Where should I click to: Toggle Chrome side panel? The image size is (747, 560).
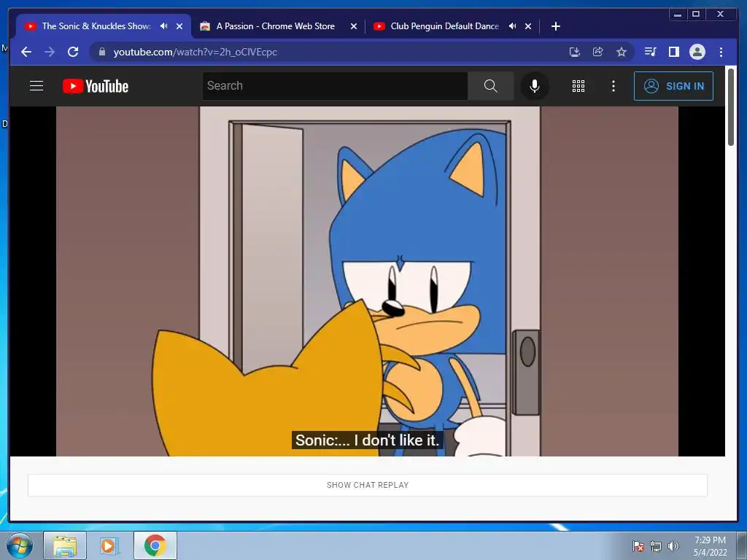click(673, 52)
